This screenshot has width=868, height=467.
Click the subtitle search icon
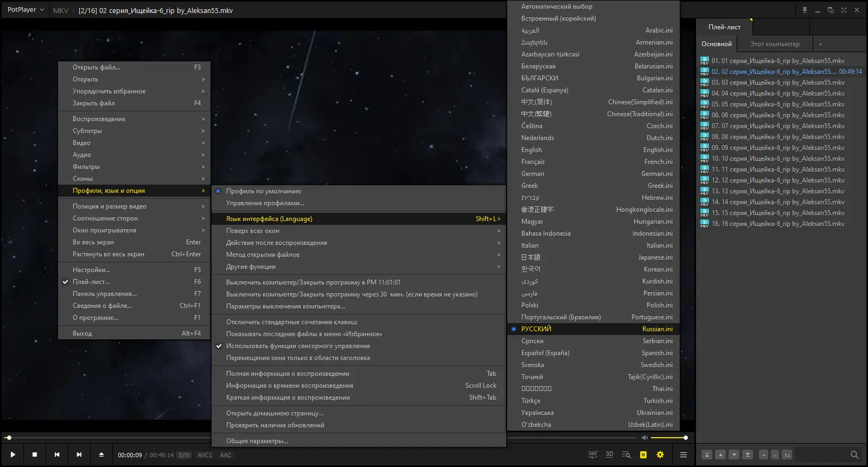tap(626, 455)
